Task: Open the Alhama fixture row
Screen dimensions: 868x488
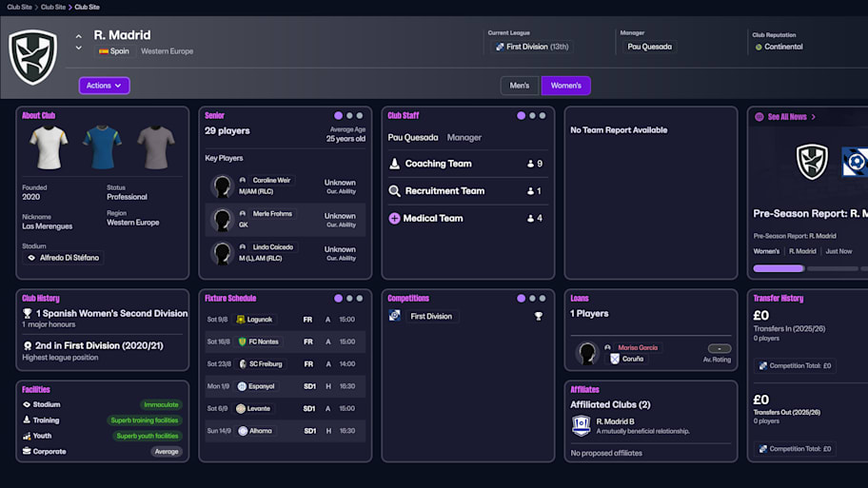Action: pos(286,431)
